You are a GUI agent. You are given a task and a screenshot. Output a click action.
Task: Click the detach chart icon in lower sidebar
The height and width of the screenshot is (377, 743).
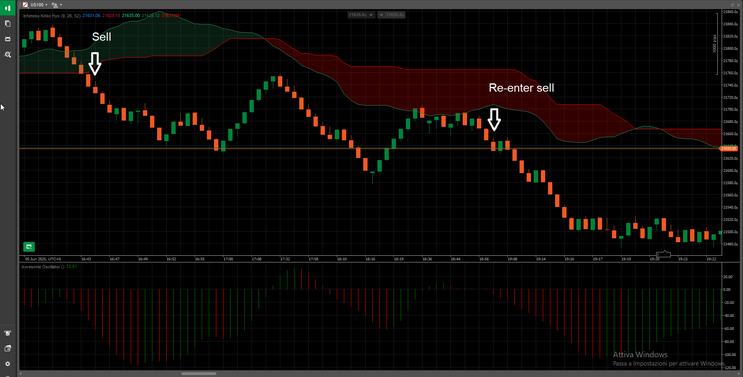point(8,349)
